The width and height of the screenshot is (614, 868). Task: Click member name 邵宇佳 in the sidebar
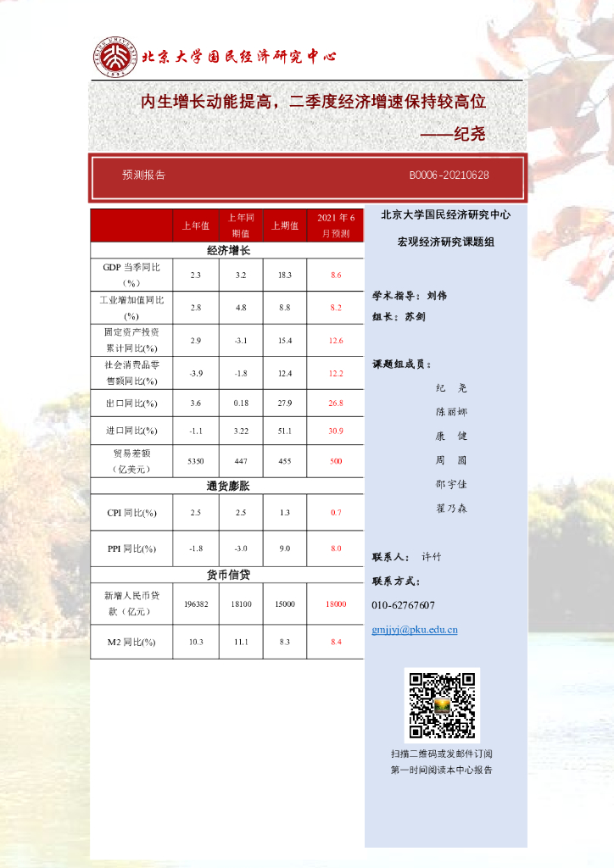point(451,484)
